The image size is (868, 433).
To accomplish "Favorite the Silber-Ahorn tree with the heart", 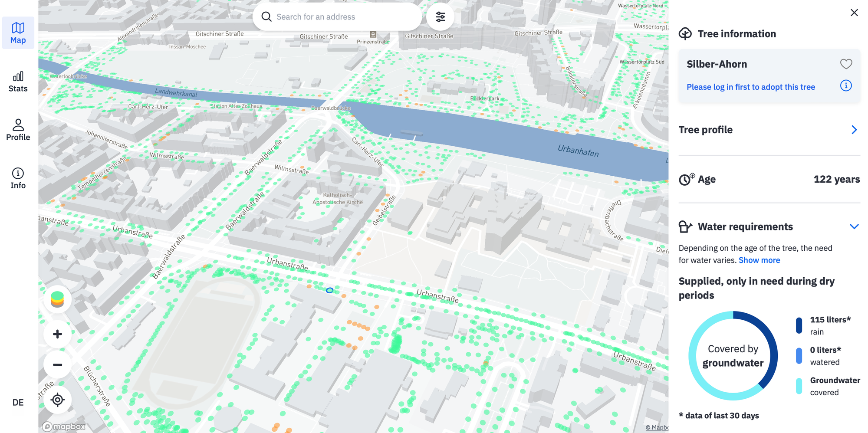I will (846, 64).
